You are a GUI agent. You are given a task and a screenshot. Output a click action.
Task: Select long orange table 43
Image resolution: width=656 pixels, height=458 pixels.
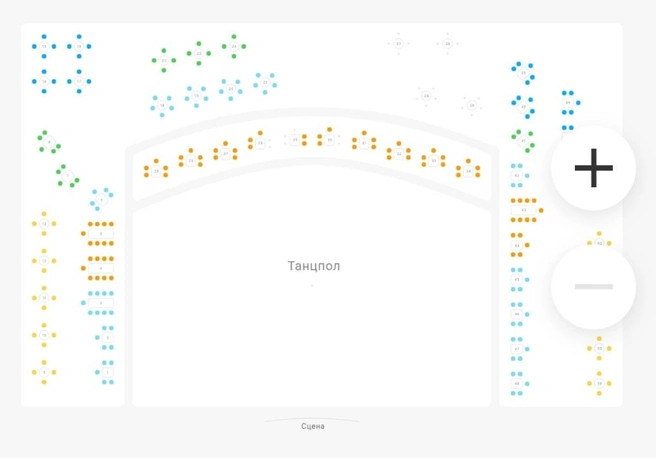(523, 210)
